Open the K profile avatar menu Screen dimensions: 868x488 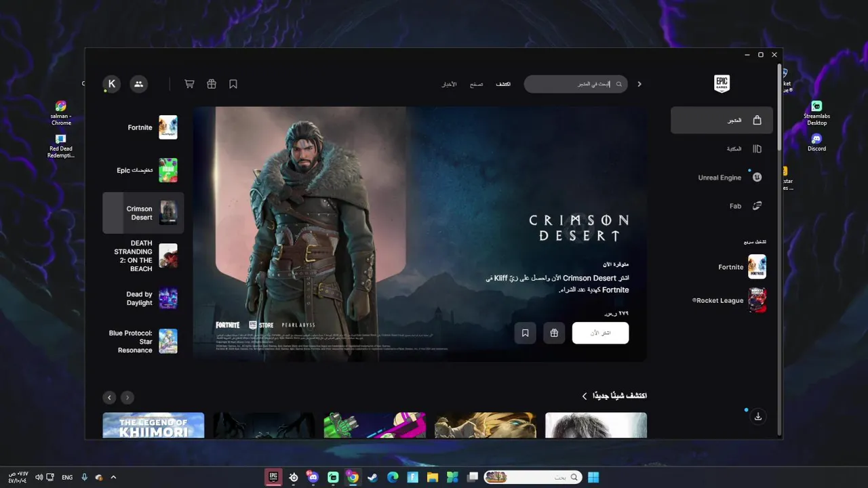tap(112, 84)
